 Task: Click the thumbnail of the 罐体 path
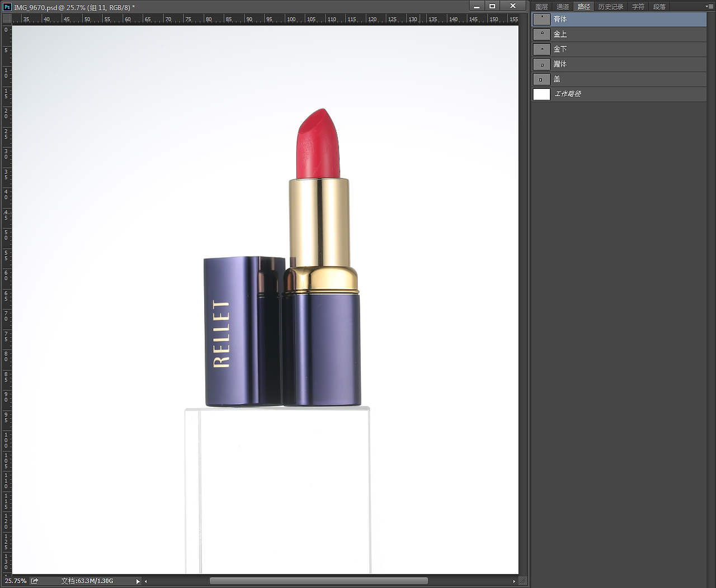click(x=541, y=64)
